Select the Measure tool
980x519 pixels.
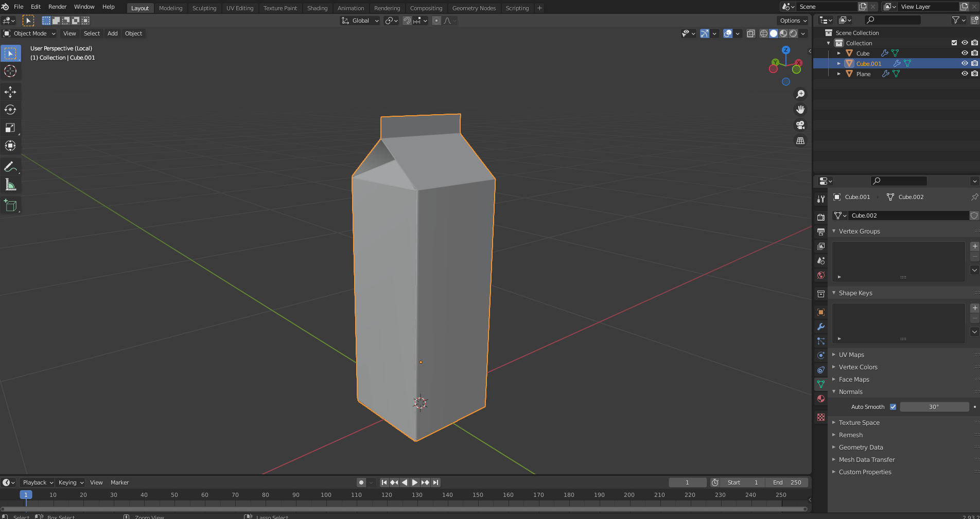[x=10, y=185]
